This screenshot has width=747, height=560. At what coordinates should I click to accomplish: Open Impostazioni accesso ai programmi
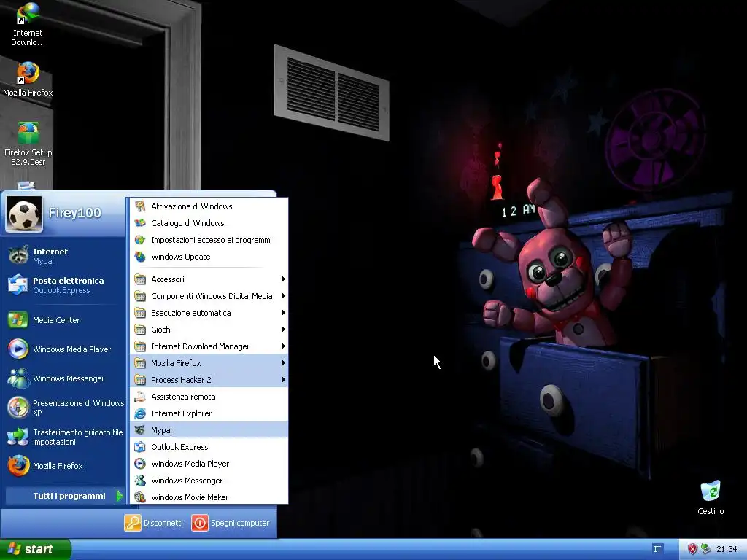pyautogui.click(x=209, y=239)
